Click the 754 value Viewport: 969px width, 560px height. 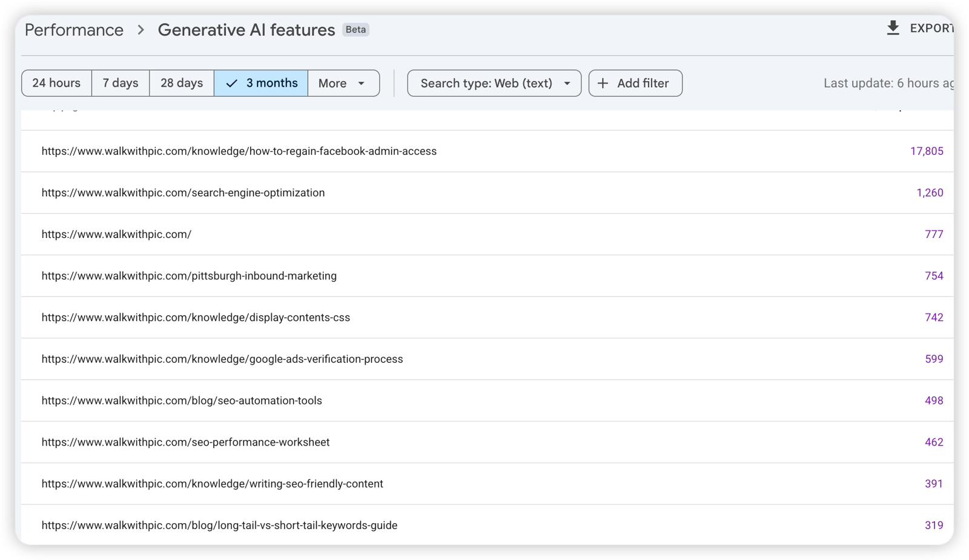934,276
